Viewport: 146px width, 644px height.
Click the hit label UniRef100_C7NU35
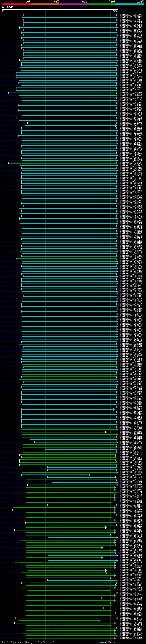[x=131, y=620]
